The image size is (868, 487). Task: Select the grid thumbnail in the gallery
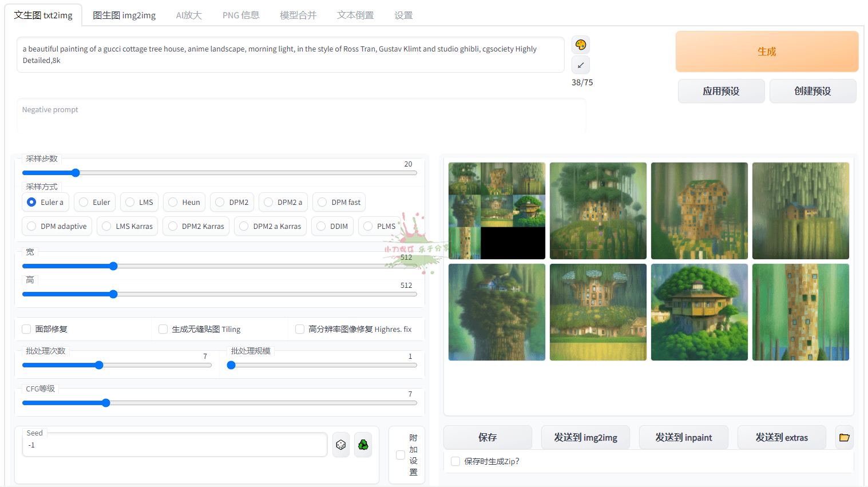[497, 211]
